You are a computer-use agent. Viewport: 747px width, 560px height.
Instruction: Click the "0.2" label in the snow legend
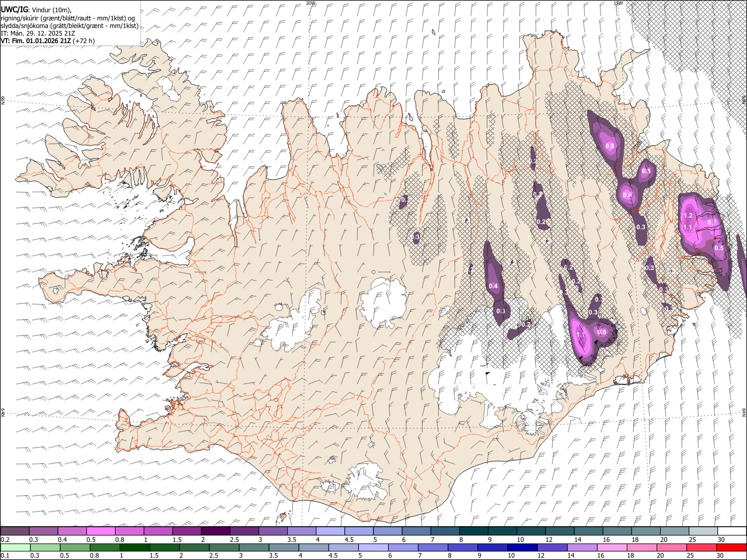pyautogui.click(x=4, y=540)
